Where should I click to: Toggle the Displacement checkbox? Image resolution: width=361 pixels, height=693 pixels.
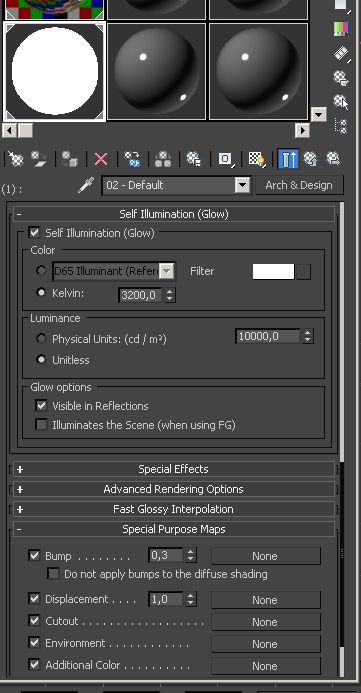(x=34, y=598)
